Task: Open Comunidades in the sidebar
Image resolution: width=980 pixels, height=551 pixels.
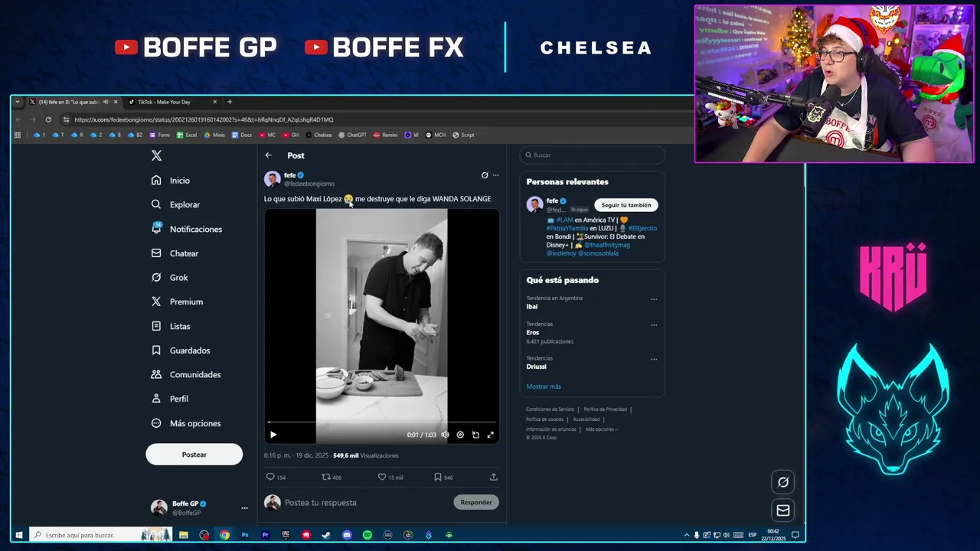Action: tap(186, 374)
